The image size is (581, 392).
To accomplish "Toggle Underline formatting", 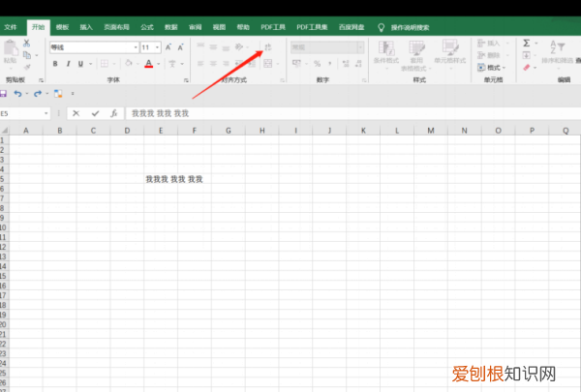I will pyautogui.click(x=80, y=63).
